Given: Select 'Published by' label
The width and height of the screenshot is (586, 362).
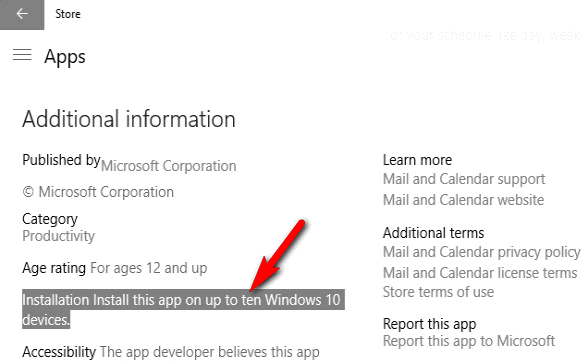Looking at the screenshot, I should coord(61,160).
